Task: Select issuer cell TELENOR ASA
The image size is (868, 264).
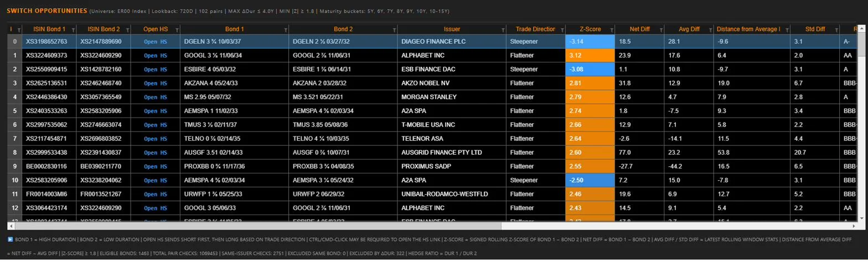Action: [x=452, y=139]
